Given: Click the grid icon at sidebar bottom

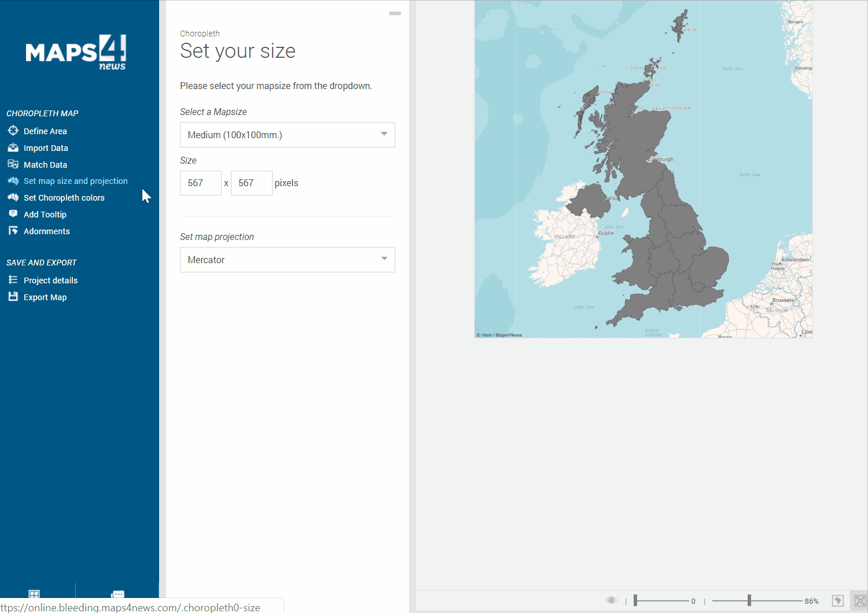Looking at the screenshot, I should tap(34, 594).
